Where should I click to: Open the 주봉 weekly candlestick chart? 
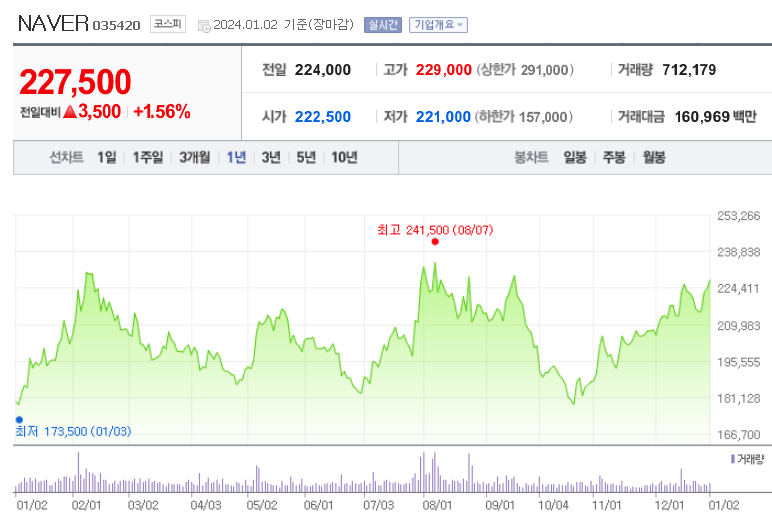pos(614,157)
